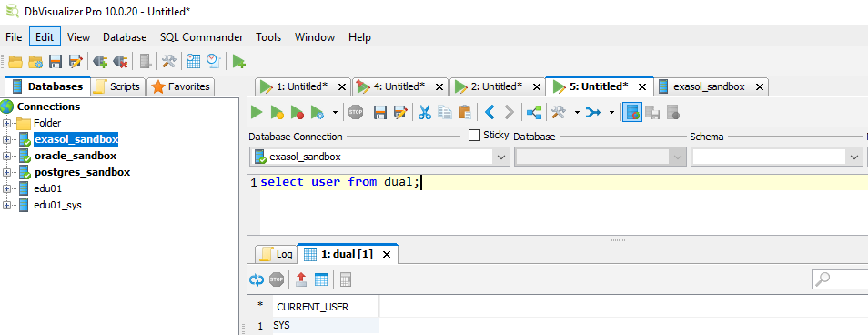Click the disconnect plug icon with red X

[120, 62]
